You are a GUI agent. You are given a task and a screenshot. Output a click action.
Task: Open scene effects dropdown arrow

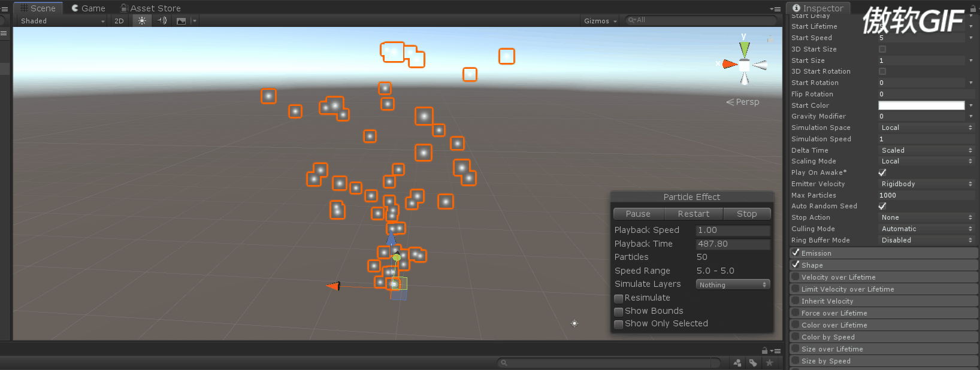point(194,20)
